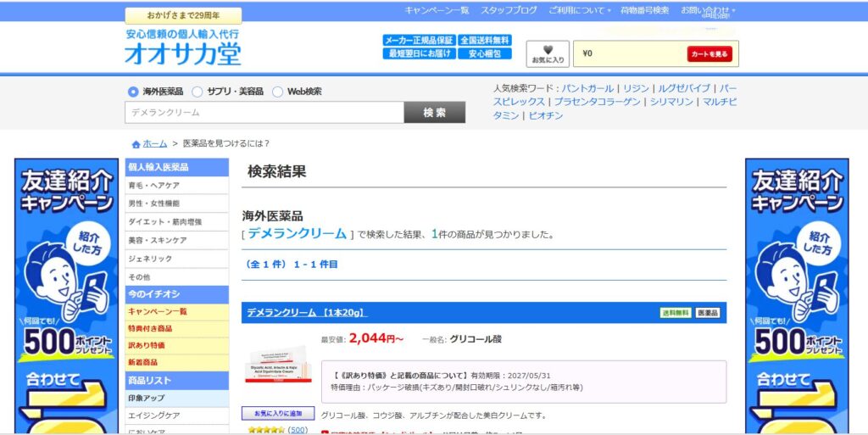Expand the お問い合わせ dropdown menu

(x=708, y=10)
